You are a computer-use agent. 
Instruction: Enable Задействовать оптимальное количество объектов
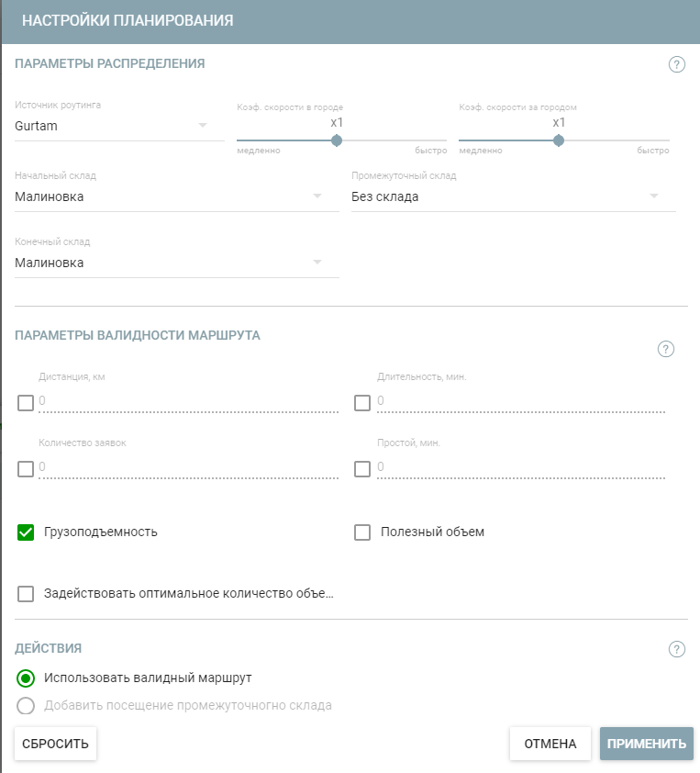26,594
